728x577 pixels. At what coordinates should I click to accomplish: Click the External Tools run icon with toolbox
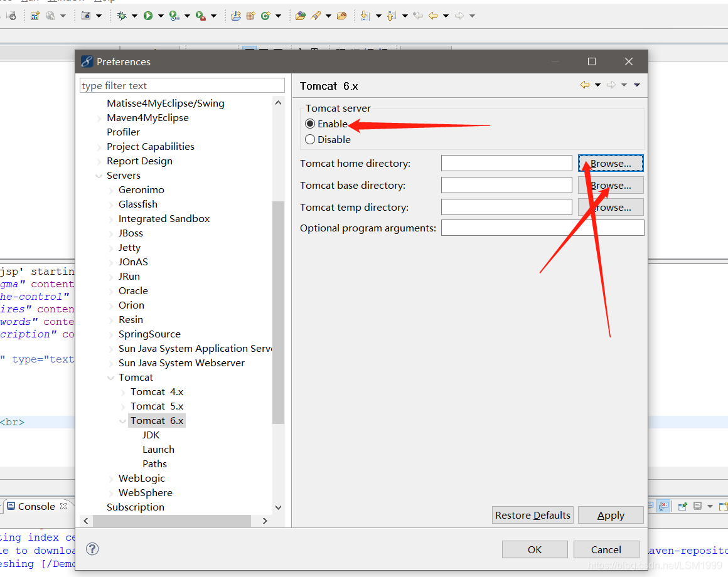(x=201, y=16)
